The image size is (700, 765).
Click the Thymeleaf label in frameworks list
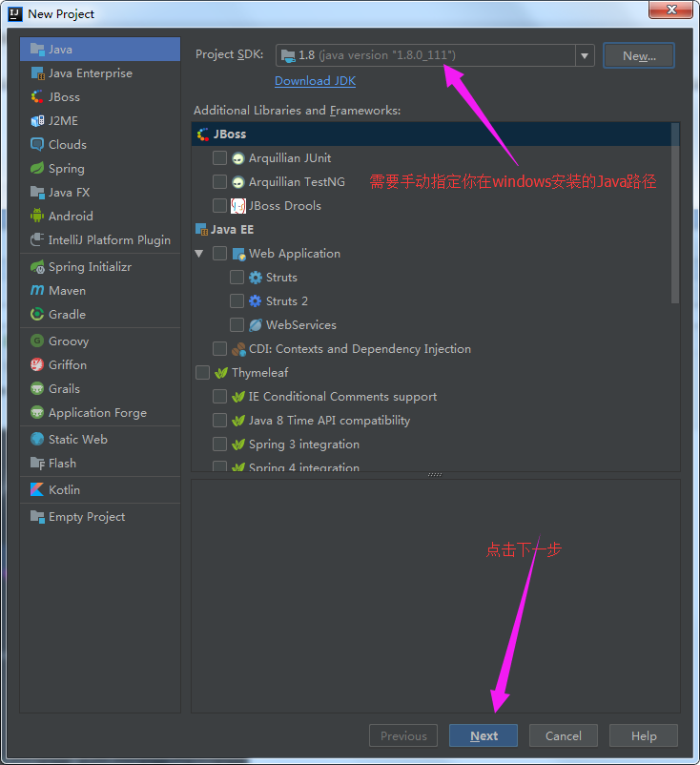[260, 373]
